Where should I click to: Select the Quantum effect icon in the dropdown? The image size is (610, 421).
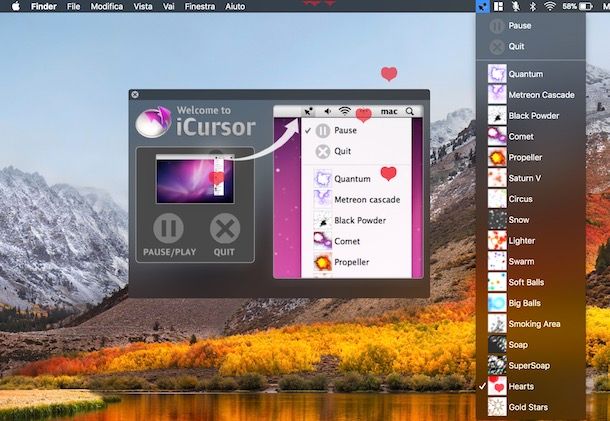point(497,74)
